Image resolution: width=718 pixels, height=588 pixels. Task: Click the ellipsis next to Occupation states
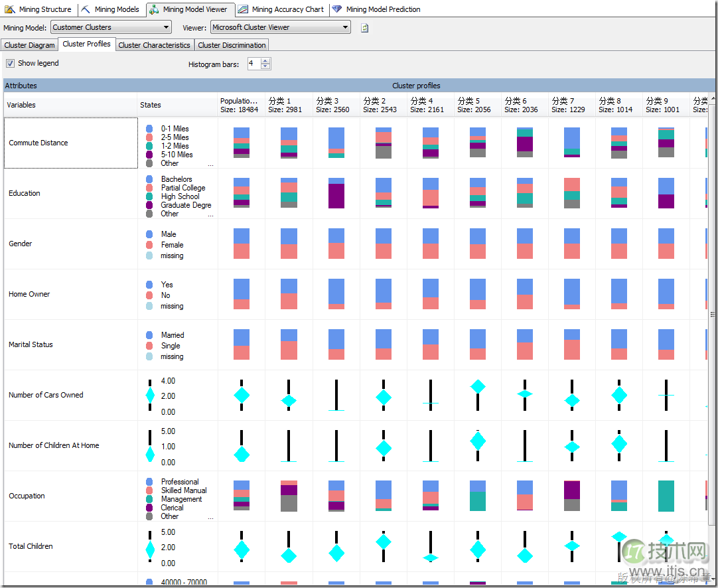[x=211, y=517]
